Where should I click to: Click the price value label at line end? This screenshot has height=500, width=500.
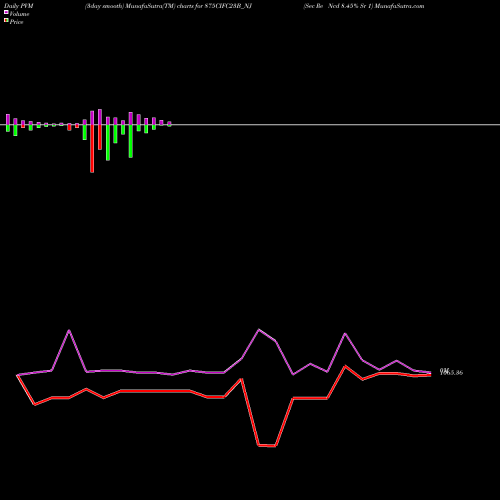[x=451, y=372]
